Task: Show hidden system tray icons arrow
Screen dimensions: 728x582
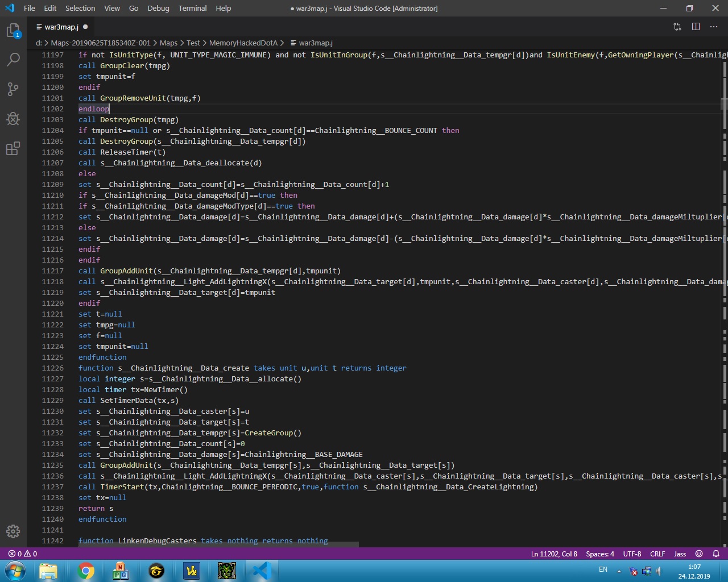Action: point(619,571)
